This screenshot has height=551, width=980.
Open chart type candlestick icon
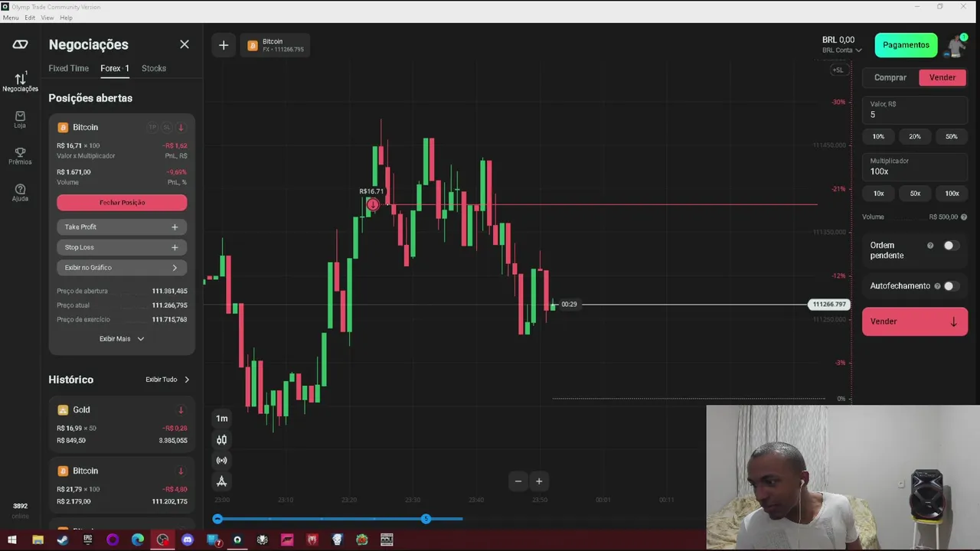(x=221, y=439)
